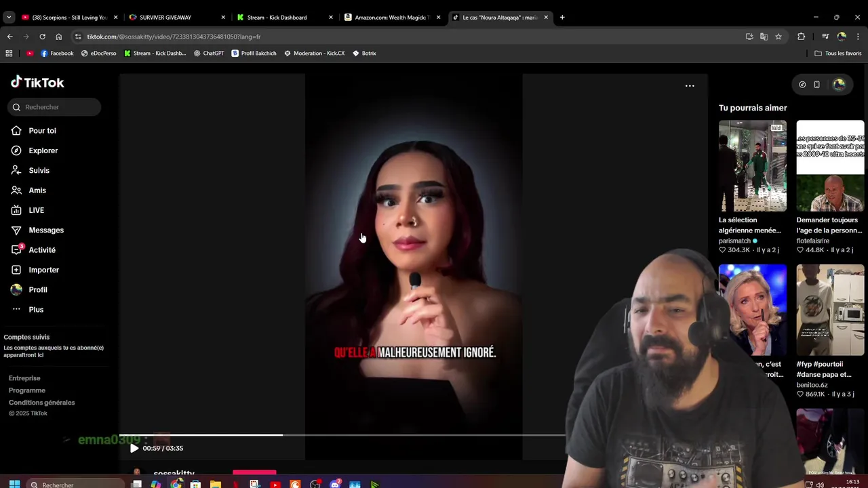Seek on the video progress bar
Viewport: 868px width, 488px height.
coord(342,435)
